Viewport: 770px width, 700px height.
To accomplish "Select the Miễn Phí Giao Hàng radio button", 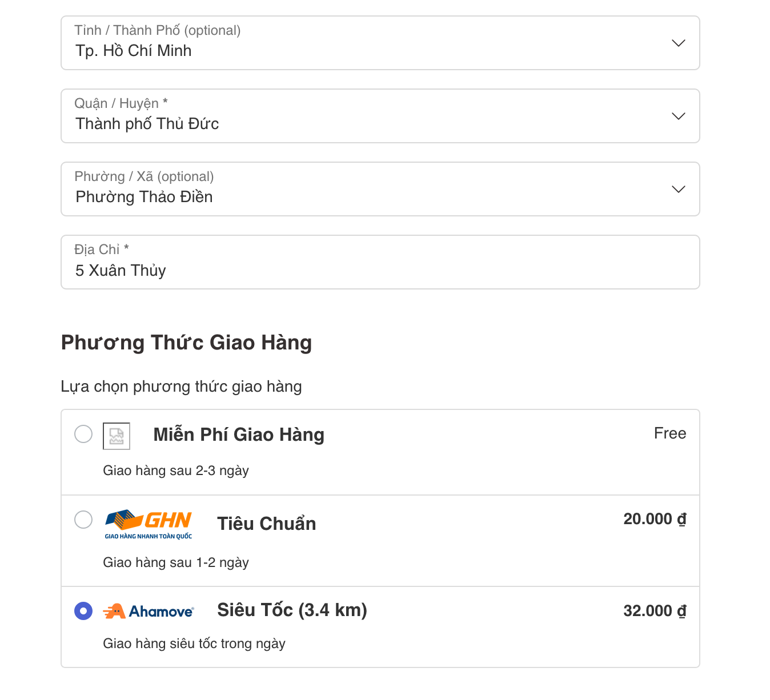I will pos(83,434).
